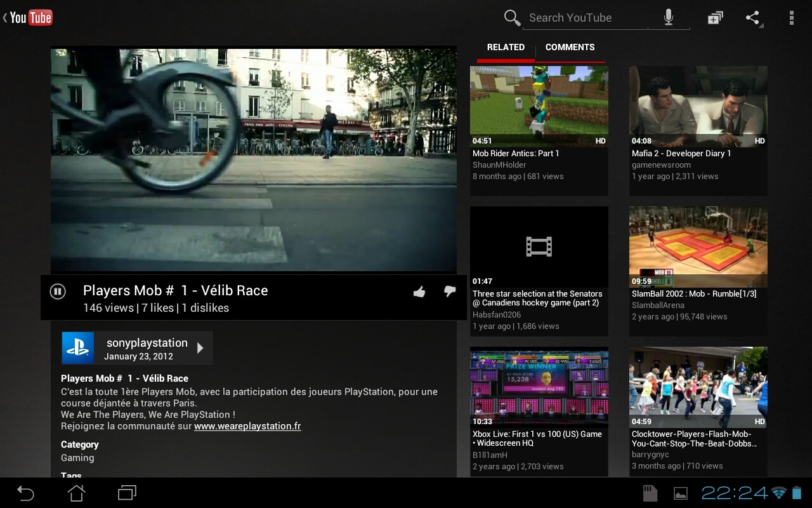The height and width of the screenshot is (508, 812).
Task: Select the 'Mafia 2 - Developer Diary 1' title
Action: coord(681,153)
